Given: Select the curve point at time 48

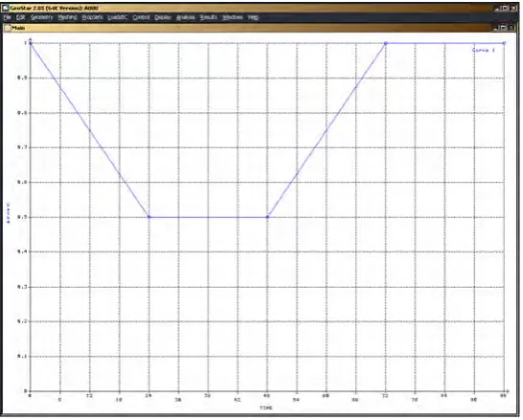Looking at the screenshot, I should [267, 217].
